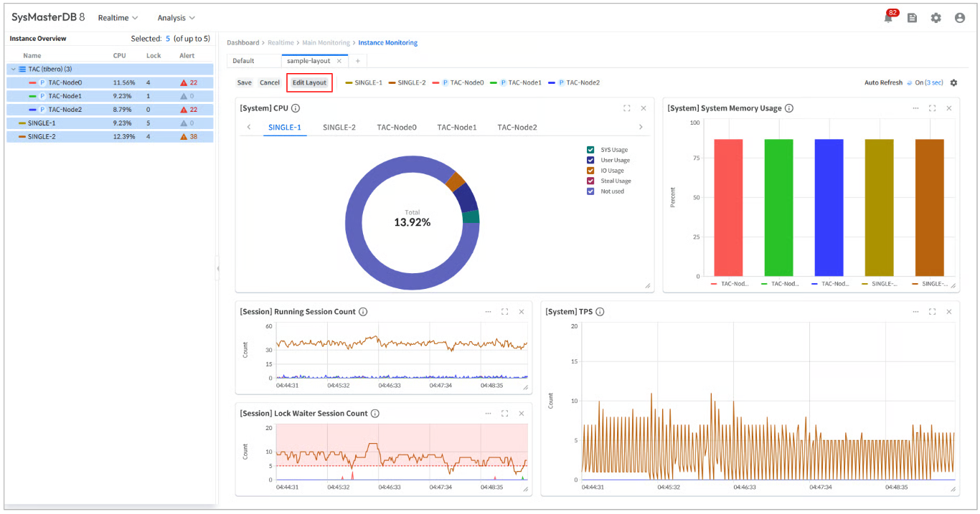Expand the Realtime dropdown menu
This screenshot has height=514, width=980.
118,18
